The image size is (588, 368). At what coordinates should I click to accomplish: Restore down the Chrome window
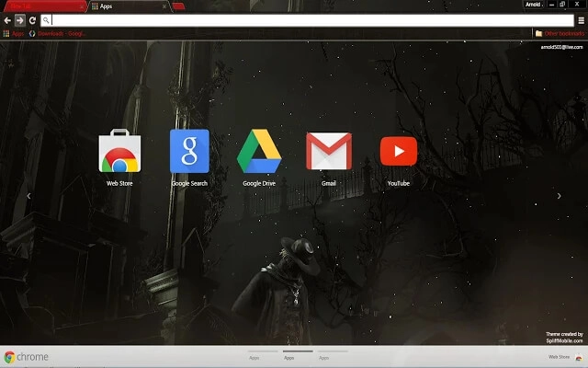point(562,5)
